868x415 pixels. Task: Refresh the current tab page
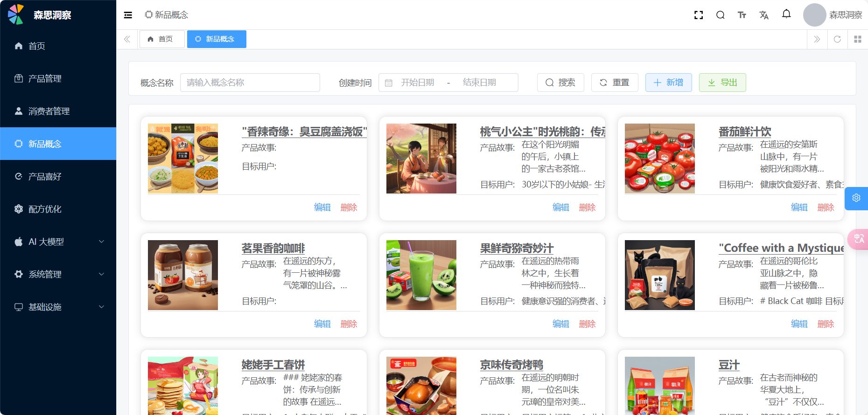(837, 39)
